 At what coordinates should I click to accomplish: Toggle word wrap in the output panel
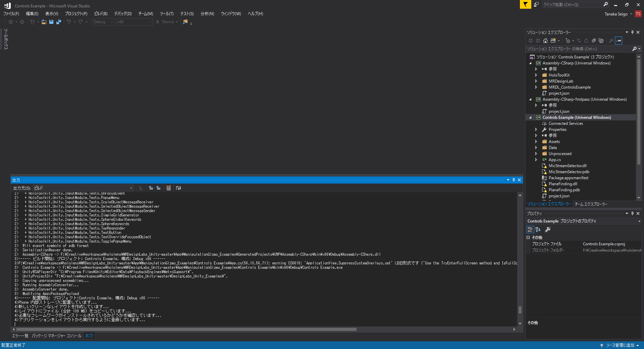[178, 188]
